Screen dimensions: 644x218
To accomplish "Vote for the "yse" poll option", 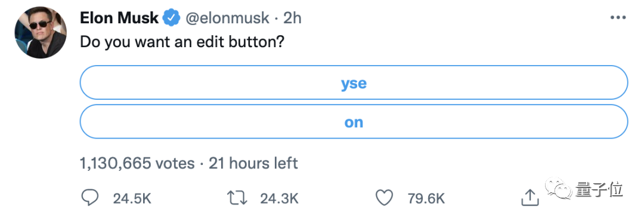I will click(354, 82).
